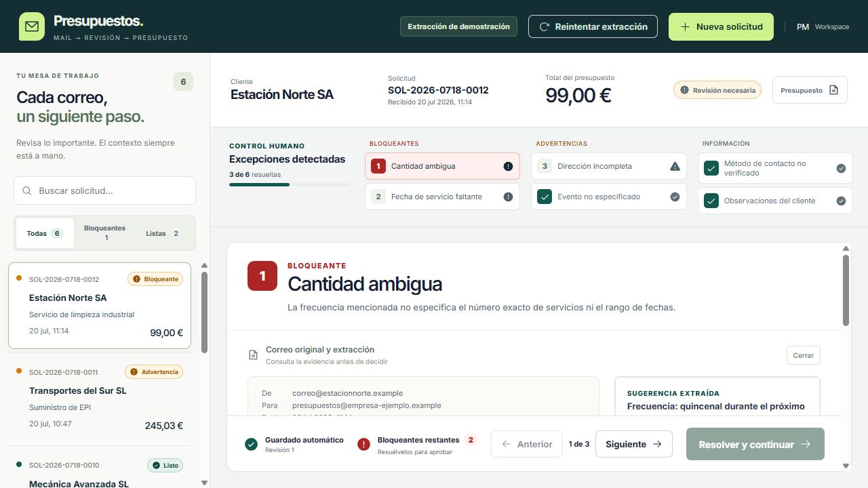Click the 245,03 € amount

pyautogui.click(x=163, y=426)
